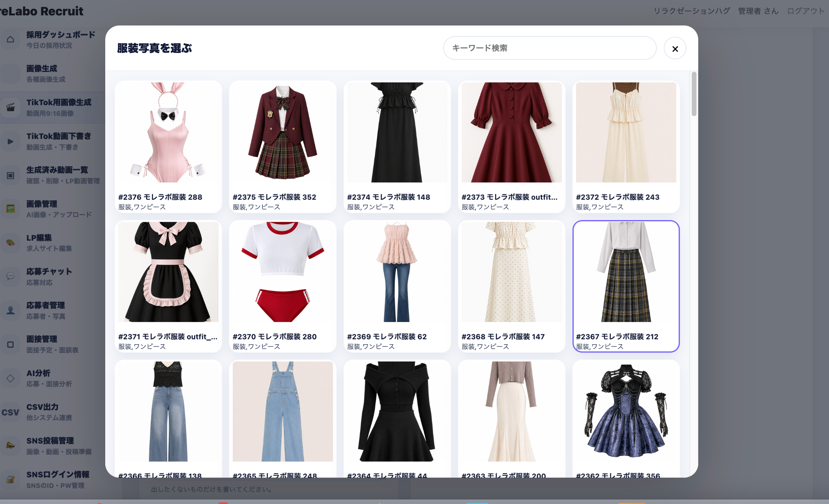Go to 応募者管理 page
Image resolution: width=829 pixels, height=504 pixels.
click(53, 310)
